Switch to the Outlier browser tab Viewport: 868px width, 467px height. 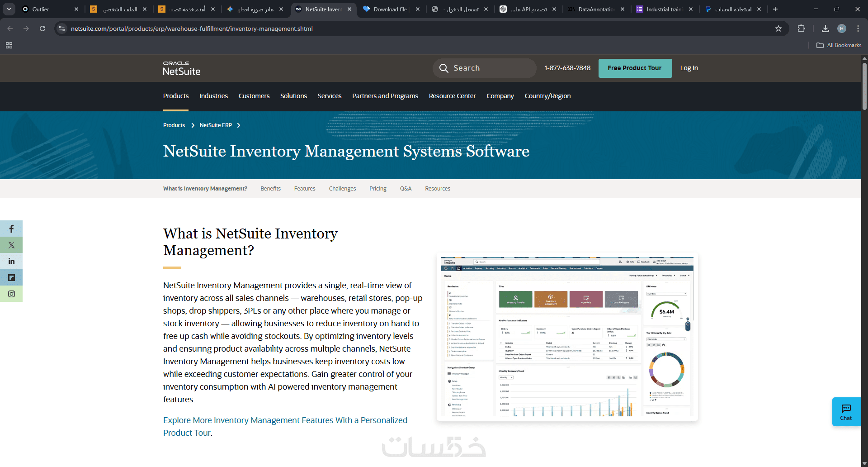45,9
